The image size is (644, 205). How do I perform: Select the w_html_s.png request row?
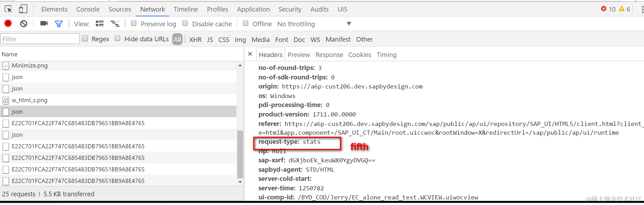point(118,100)
